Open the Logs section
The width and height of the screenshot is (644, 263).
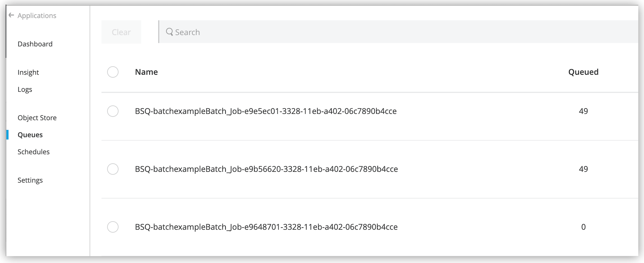point(25,89)
